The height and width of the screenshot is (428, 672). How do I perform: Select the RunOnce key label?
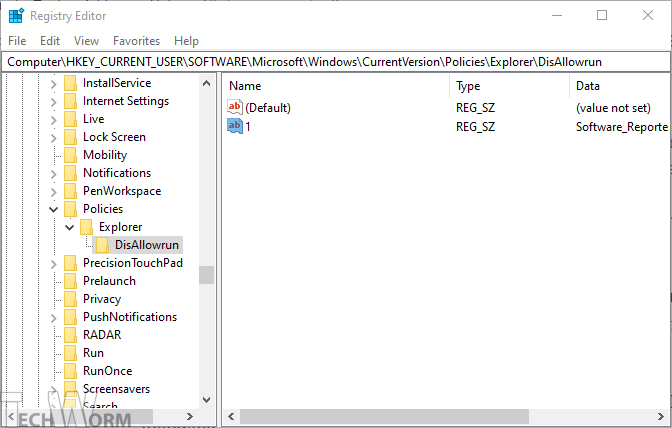[x=108, y=371]
